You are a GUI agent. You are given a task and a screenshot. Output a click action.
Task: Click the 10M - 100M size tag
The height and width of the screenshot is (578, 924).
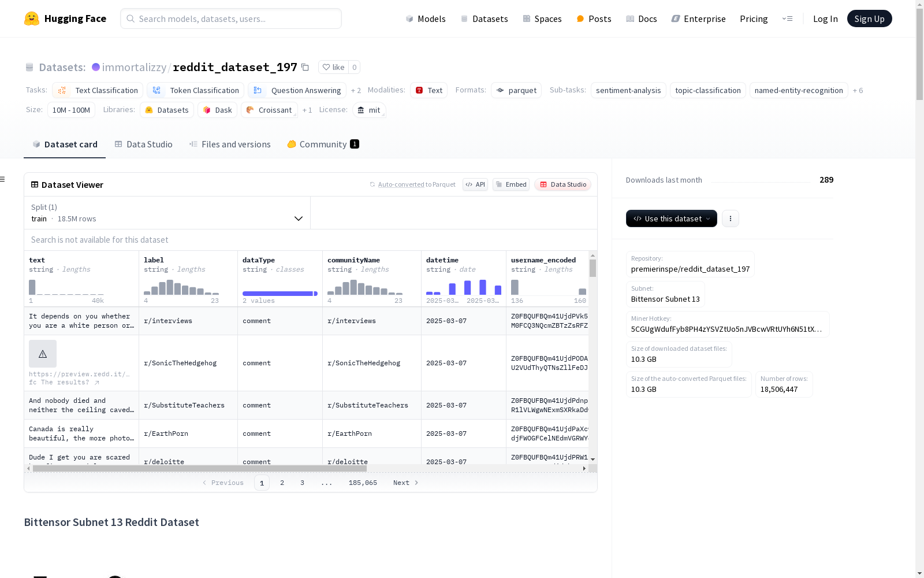[71, 110]
